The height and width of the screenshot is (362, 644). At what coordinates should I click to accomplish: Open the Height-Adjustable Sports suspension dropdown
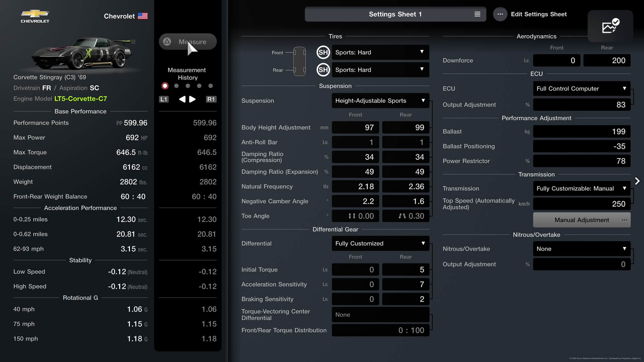pyautogui.click(x=380, y=101)
